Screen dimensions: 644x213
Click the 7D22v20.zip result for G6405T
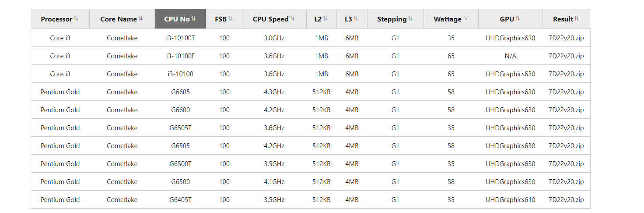(x=566, y=200)
